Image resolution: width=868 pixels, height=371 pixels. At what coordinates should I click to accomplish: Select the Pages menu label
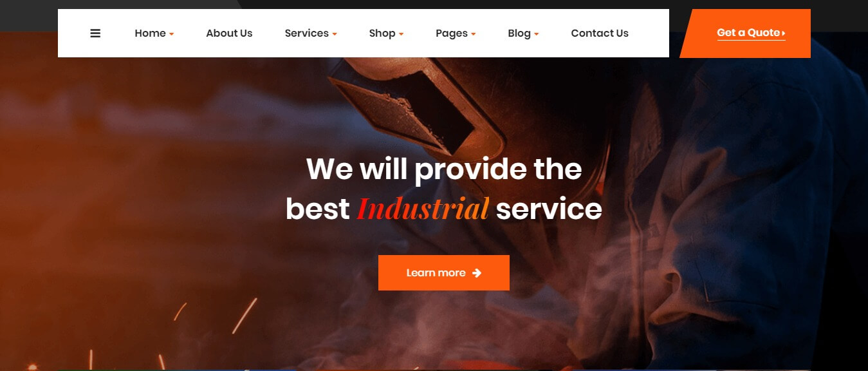point(452,33)
